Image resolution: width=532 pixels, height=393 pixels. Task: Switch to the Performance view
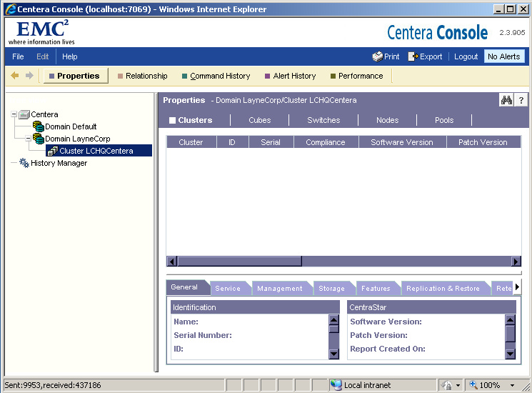click(x=356, y=76)
